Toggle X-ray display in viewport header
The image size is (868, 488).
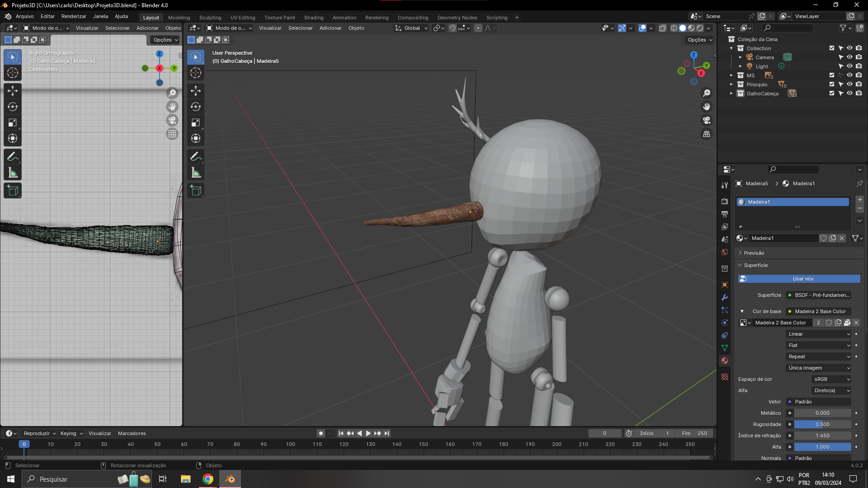point(663,28)
